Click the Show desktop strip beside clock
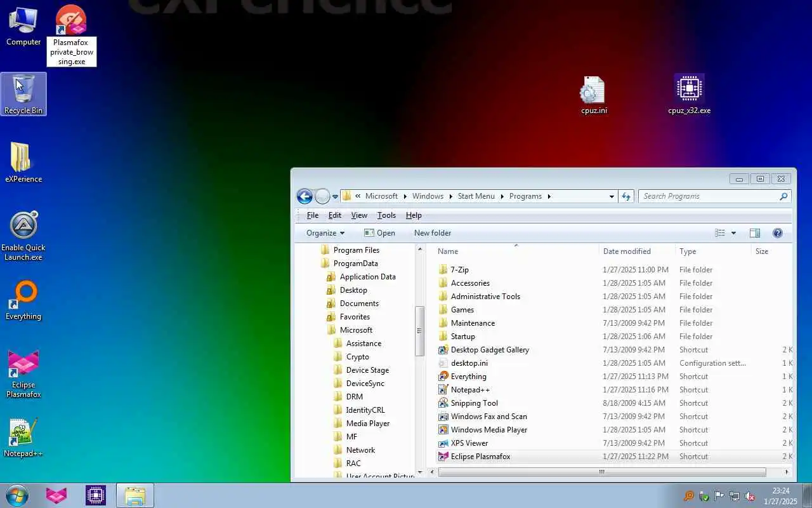Viewport: 812px width, 508px height. (x=807, y=495)
